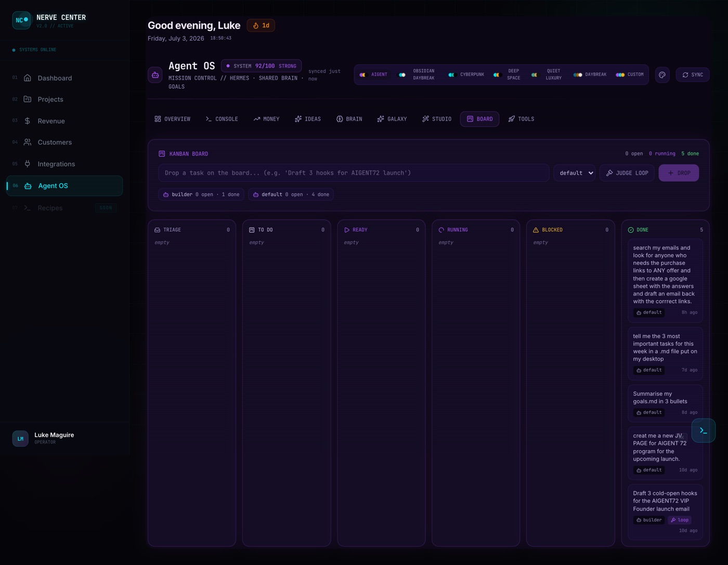Image resolution: width=728 pixels, height=565 pixels.
Task: Open the Galaxy tab
Action: [392, 119]
